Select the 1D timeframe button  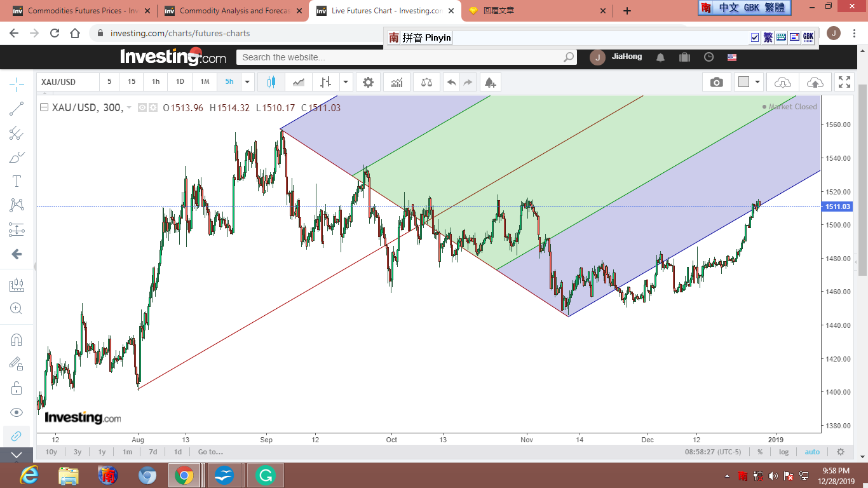(180, 82)
